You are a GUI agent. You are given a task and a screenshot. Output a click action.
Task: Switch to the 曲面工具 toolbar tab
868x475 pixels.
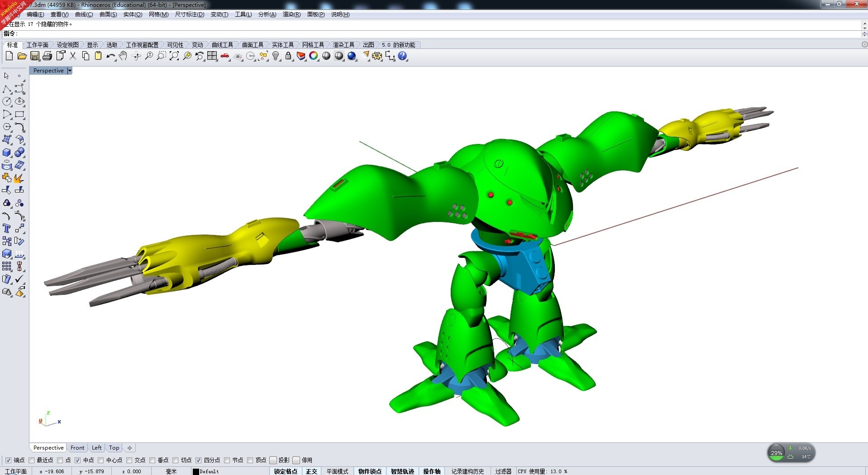253,45
